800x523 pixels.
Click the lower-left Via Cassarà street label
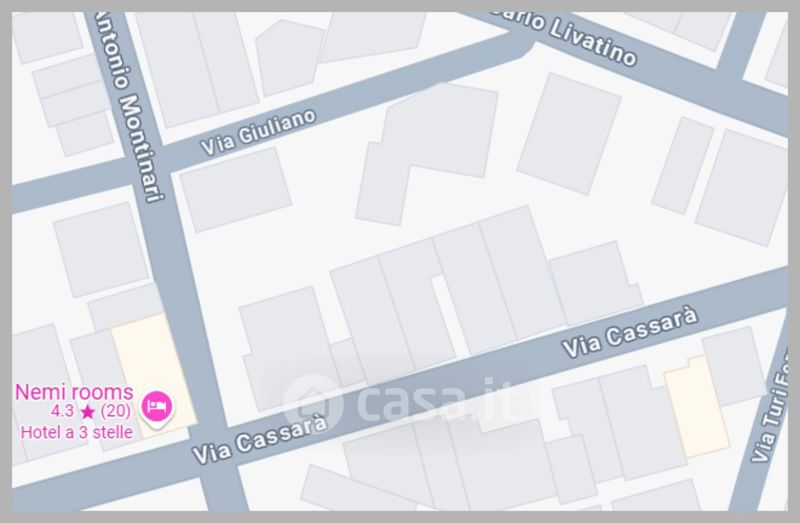[x=260, y=439]
